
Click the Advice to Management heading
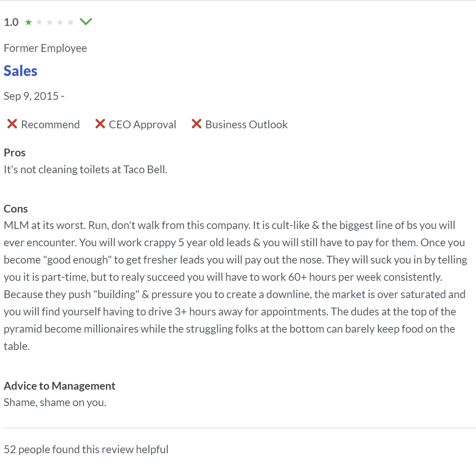tap(60, 386)
